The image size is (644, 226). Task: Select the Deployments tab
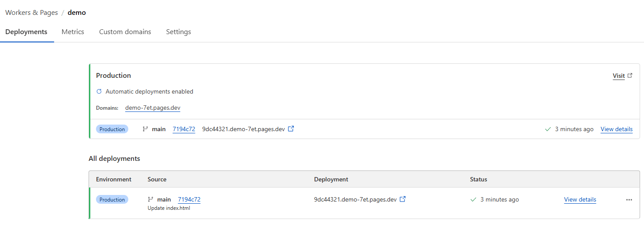[26, 32]
